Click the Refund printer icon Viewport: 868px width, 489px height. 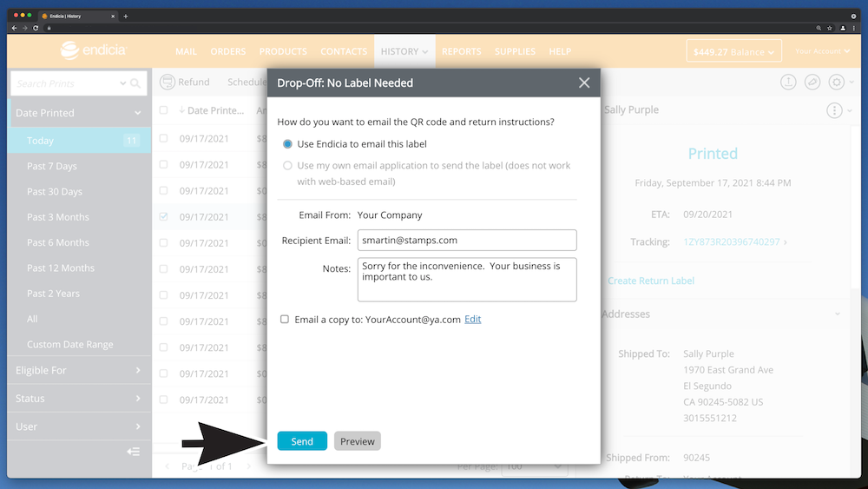pyautogui.click(x=168, y=82)
